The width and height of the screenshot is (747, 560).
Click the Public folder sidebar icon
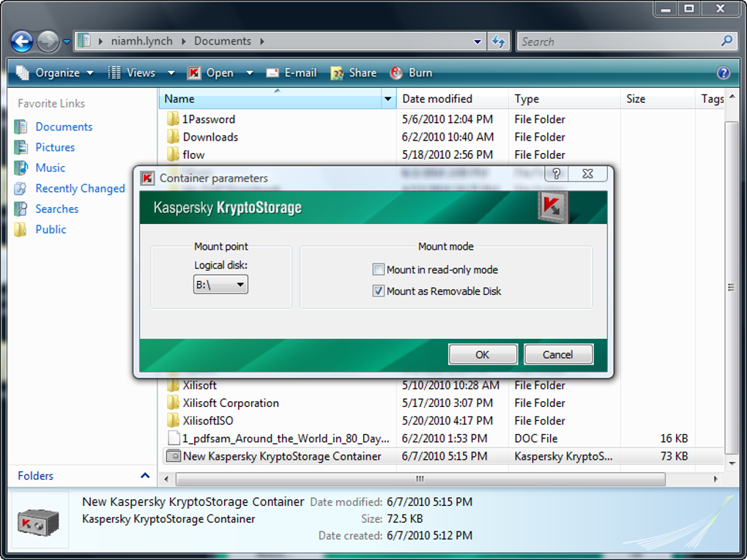pyautogui.click(x=21, y=229)
